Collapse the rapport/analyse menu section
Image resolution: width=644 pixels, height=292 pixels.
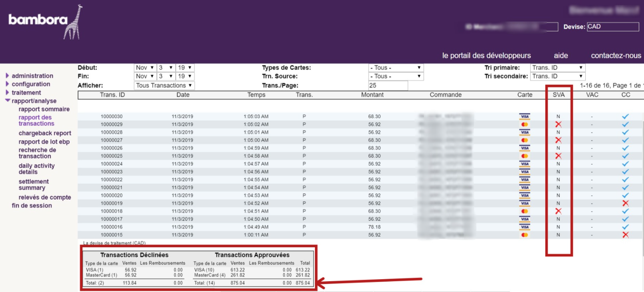[7, 101]
